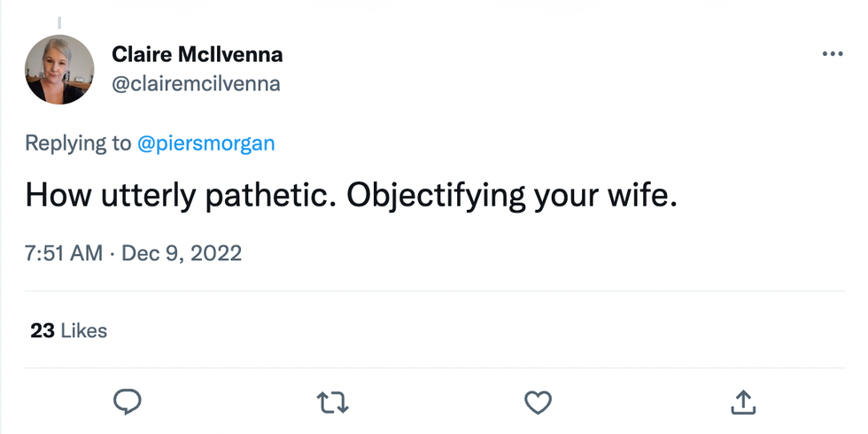Visit the @piersmorgan mention link

[x=205, y=143]
